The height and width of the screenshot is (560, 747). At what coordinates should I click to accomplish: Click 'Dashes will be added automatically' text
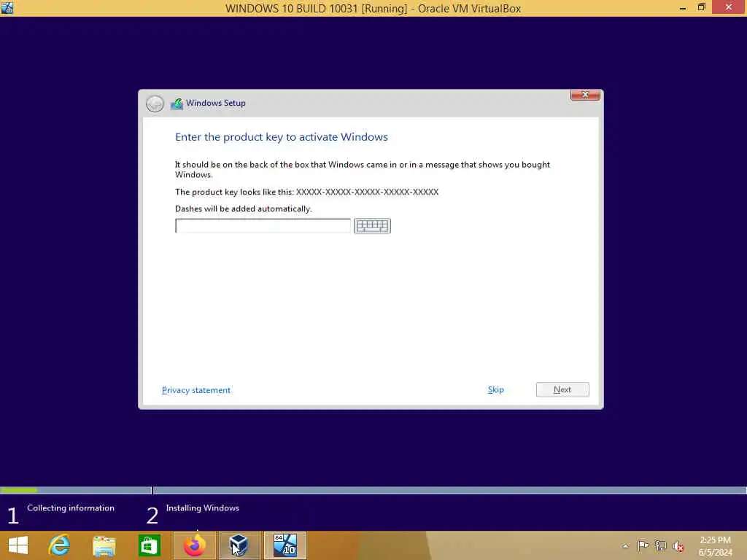243,209
